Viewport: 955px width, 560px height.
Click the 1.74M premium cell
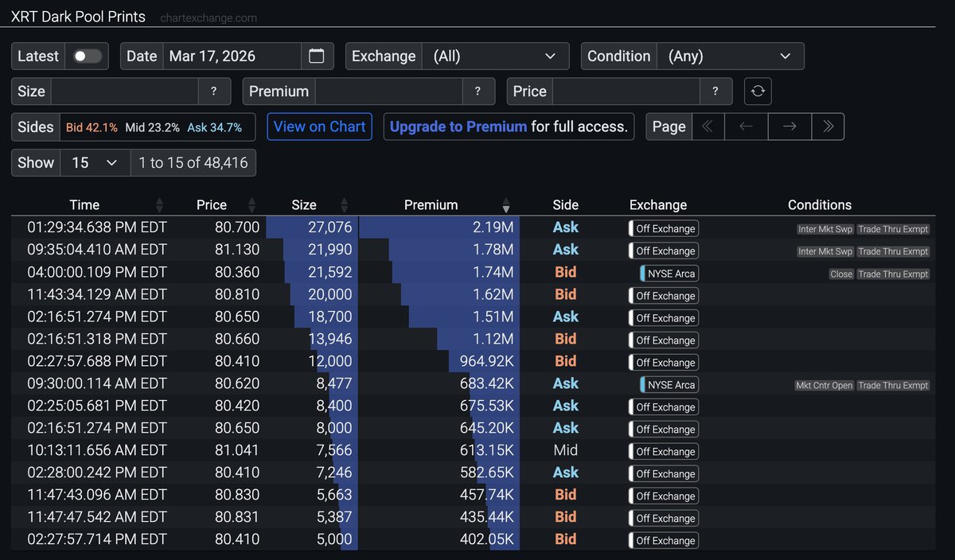coord(495,272)
